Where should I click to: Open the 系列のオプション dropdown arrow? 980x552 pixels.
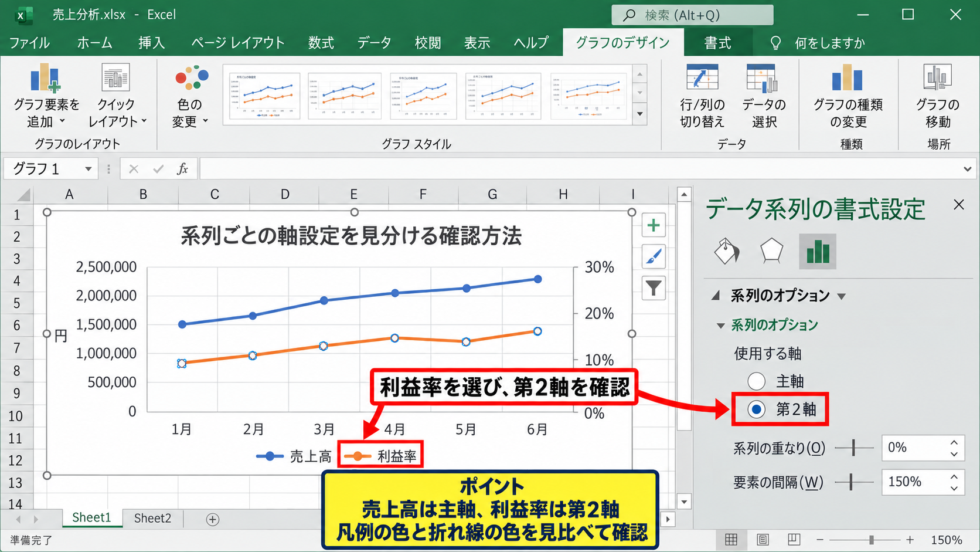click(x=842, y=296)
